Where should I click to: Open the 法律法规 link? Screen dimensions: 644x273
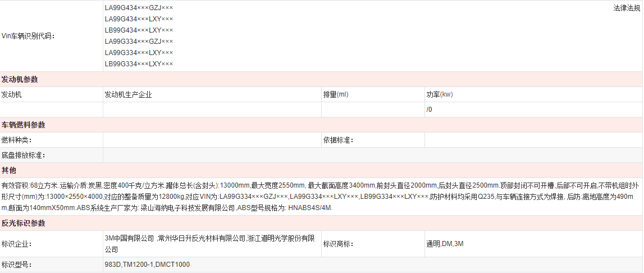click(x=626, y=8)
